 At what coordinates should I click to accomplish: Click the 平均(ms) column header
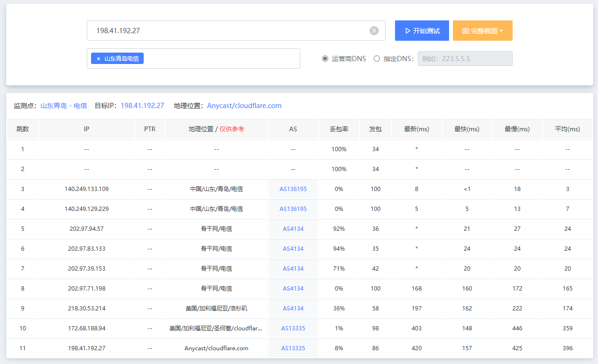568,129
